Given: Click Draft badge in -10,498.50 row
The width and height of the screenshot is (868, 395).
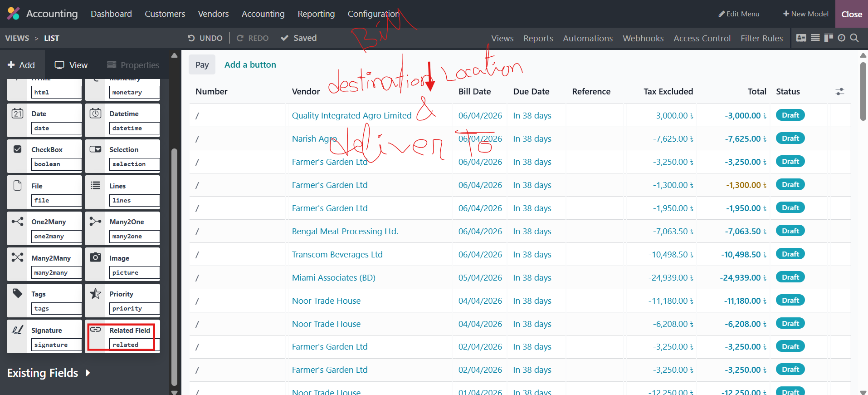Looking at the screenshot, I should (x=790, y=254).
